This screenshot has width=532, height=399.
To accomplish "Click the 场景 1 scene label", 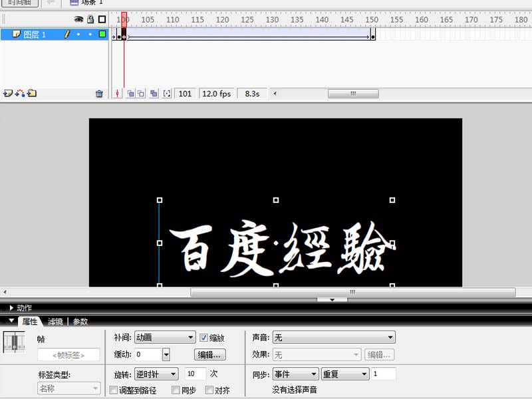I will pyautogui.click(x=86, y=3).
